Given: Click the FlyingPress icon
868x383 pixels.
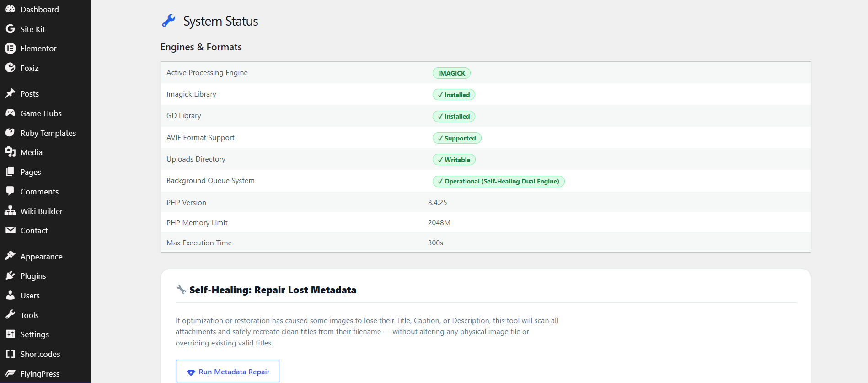Looking at the screenshot, I should coord(10,373).
